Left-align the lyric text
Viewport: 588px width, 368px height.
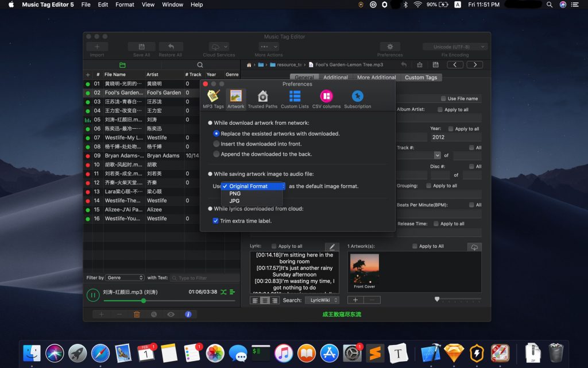[x=255, y=300]
